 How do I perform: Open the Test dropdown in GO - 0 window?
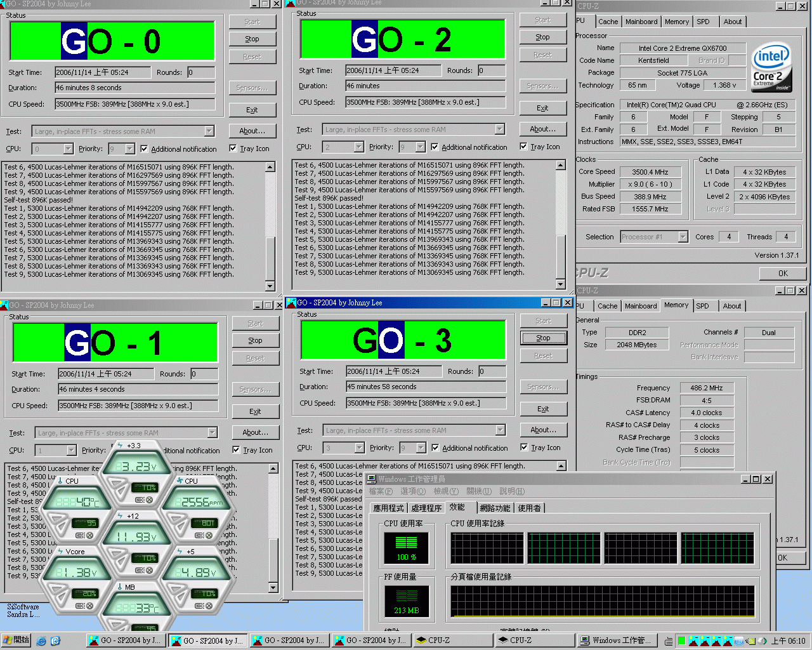pyautogui.click(x=209, y=131)
